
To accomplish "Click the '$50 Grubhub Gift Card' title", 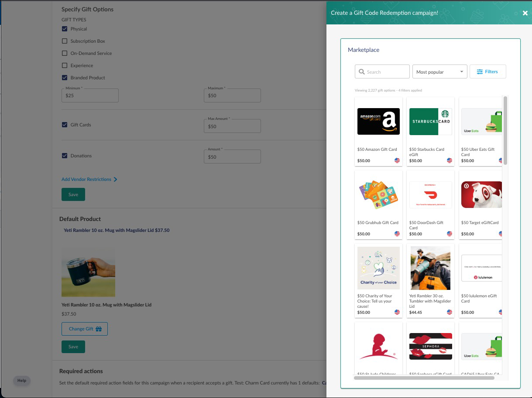I will (x=378, y=223).
